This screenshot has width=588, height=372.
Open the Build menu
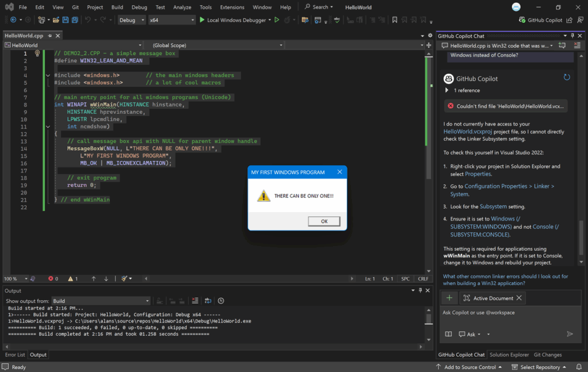click(117, 7)
